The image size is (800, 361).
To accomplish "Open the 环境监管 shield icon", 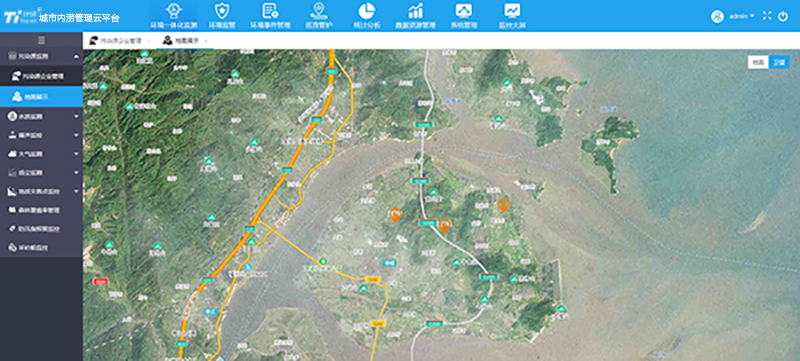I will point(221,10).
